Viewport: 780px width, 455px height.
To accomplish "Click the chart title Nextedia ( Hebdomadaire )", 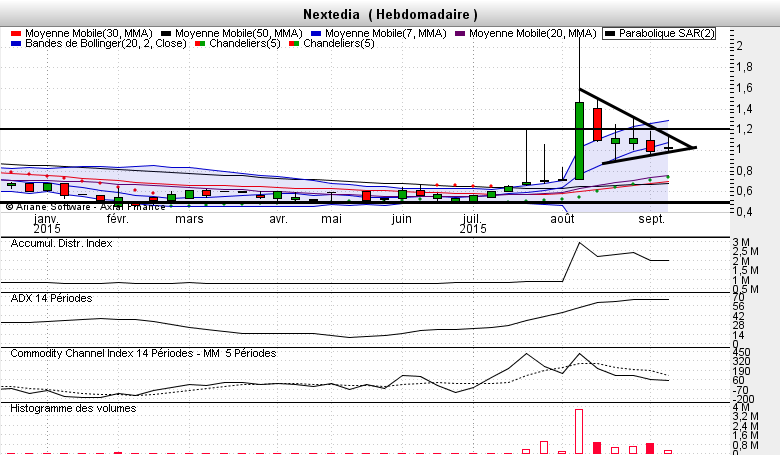I will (390, 14).
